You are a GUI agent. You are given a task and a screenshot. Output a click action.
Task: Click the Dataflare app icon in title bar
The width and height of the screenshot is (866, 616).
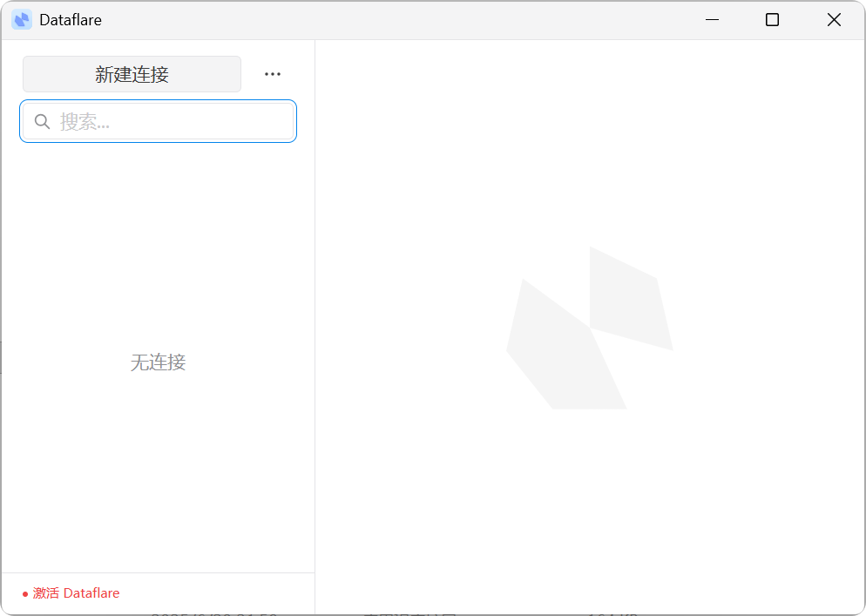click(22, 20)
